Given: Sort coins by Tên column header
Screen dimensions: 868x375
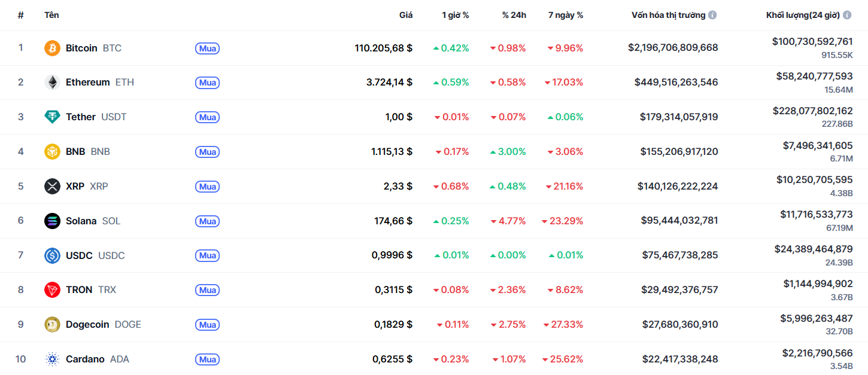Looking at the screenshot, I should click(51, 15).
